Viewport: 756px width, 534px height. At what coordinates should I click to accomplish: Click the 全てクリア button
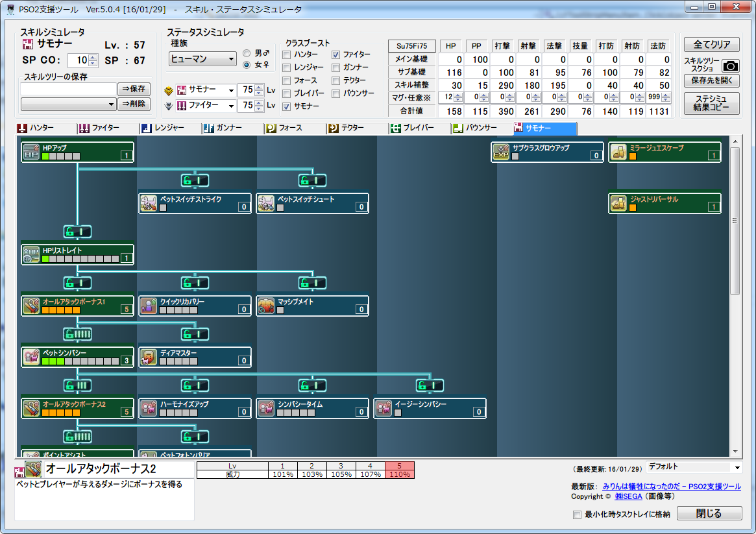712,45
